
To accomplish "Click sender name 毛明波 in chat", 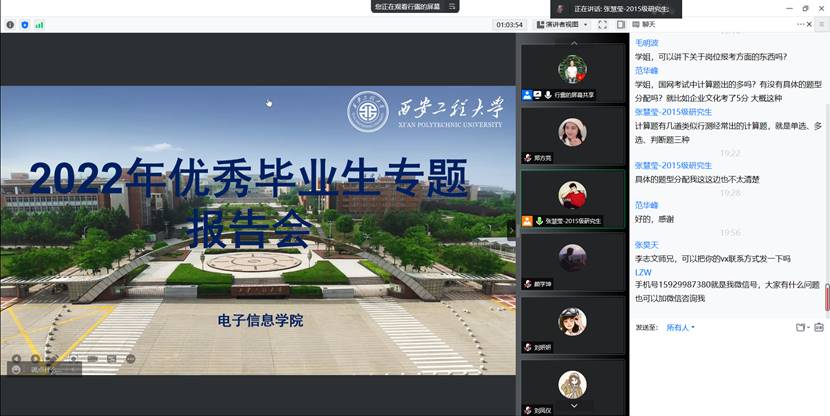I will [x=648, y=43].
